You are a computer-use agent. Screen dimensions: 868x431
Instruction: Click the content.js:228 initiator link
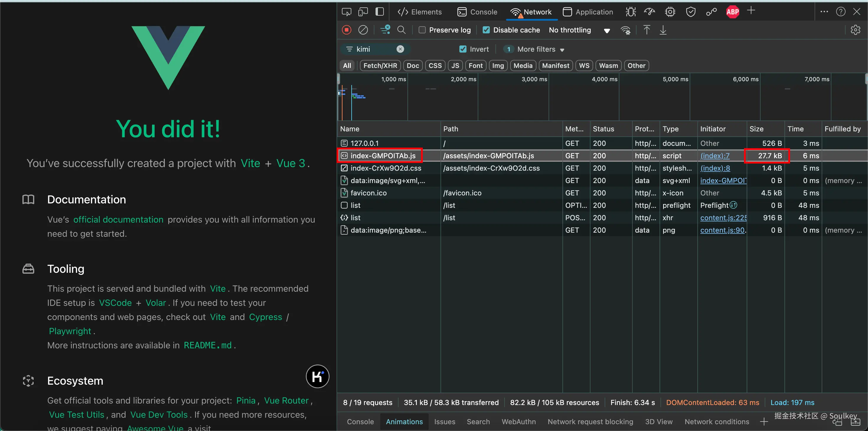pyautogui.click(x=723, y=218)
